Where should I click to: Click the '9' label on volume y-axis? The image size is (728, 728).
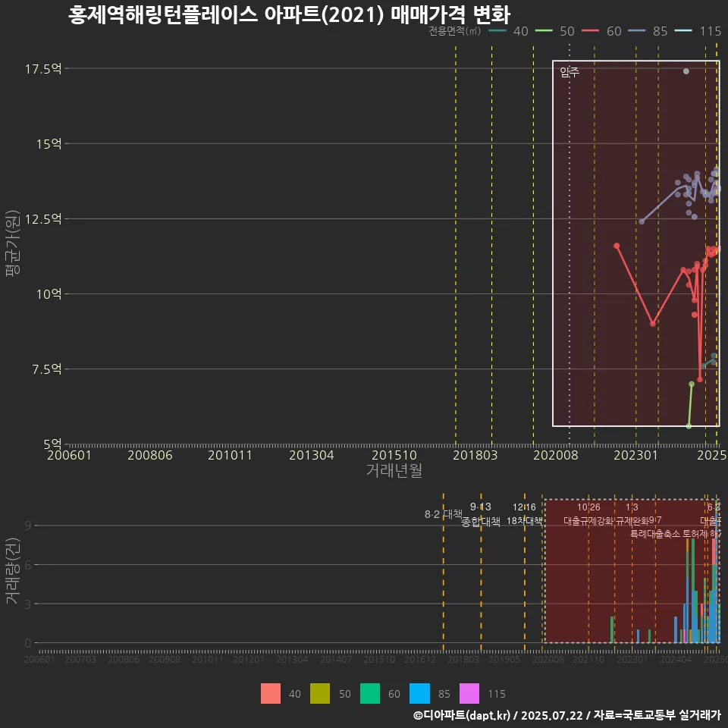(28, 526)
